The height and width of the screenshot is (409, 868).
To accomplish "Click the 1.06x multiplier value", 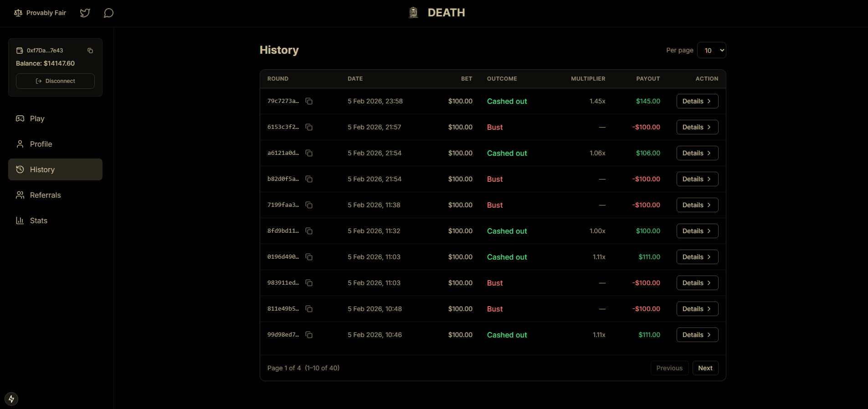I will tap(597, 153).
